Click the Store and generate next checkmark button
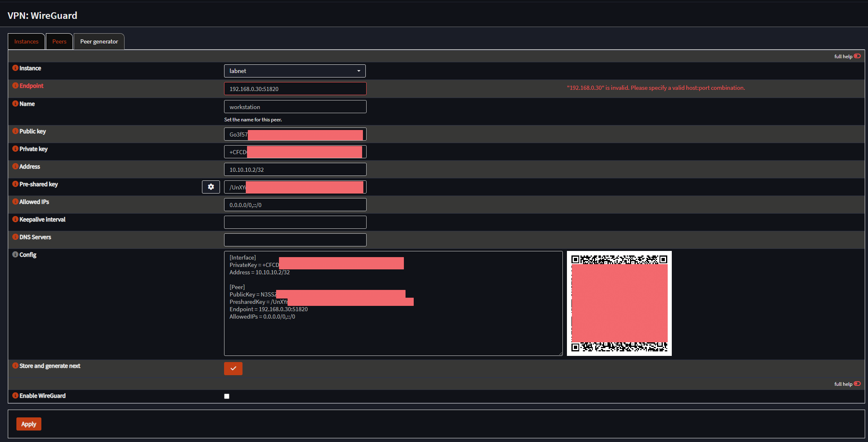The height and width of the screenshot is (442, 868). [x=233, y=369]
